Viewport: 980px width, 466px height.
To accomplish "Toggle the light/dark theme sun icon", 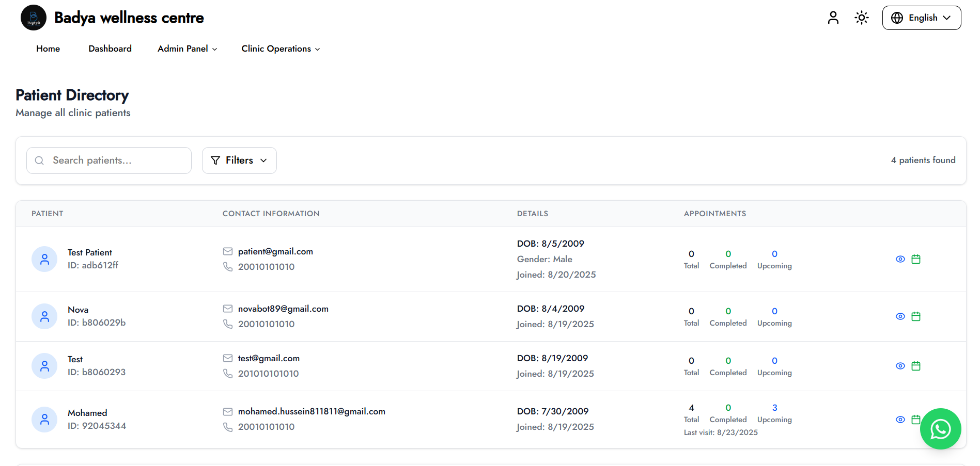I will pyautogui.click(x=861, y=18).
